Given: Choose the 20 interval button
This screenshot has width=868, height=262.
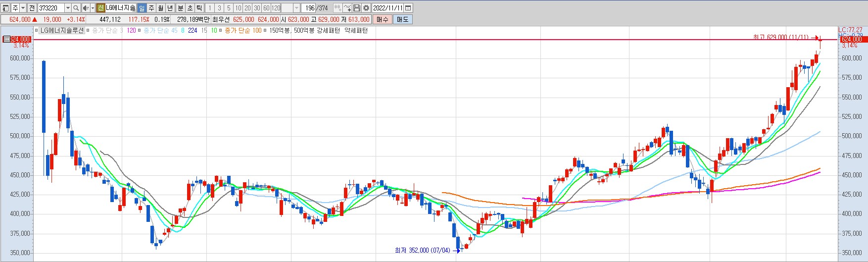Looking at the screenshot, I should click(x=247, y=8).
